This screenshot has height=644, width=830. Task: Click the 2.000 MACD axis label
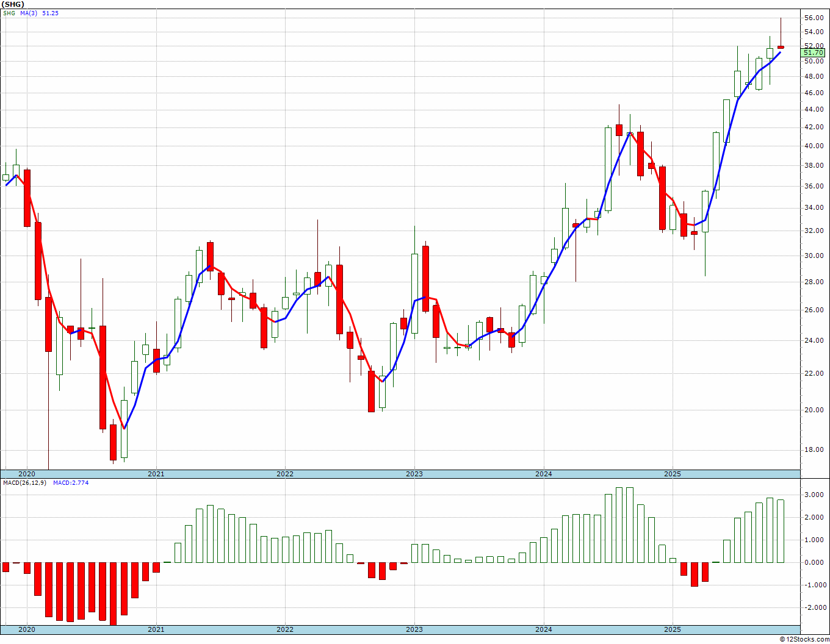point(815,517)
